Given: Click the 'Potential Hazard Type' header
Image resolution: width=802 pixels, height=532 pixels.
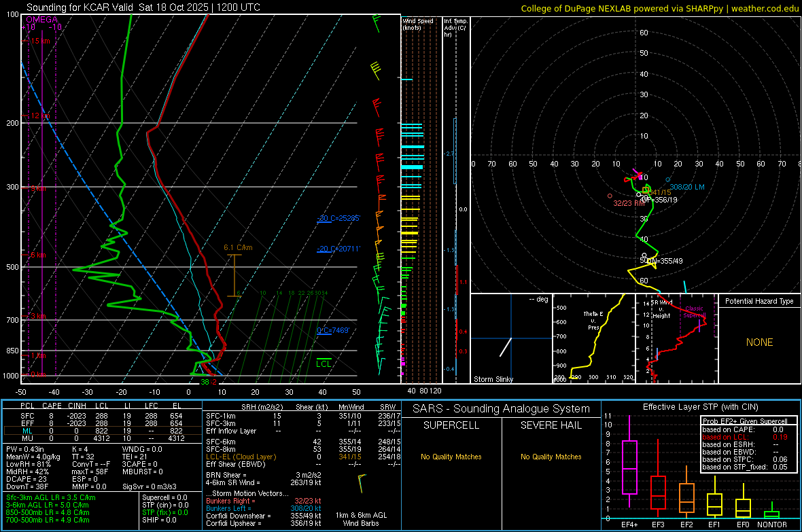Looking at the screenshot, I should coord(759,301).
